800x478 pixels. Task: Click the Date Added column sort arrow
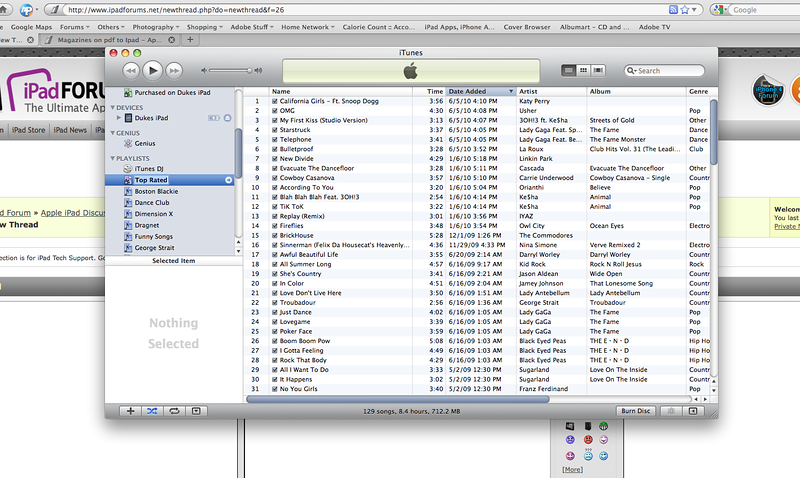[511, 91]
